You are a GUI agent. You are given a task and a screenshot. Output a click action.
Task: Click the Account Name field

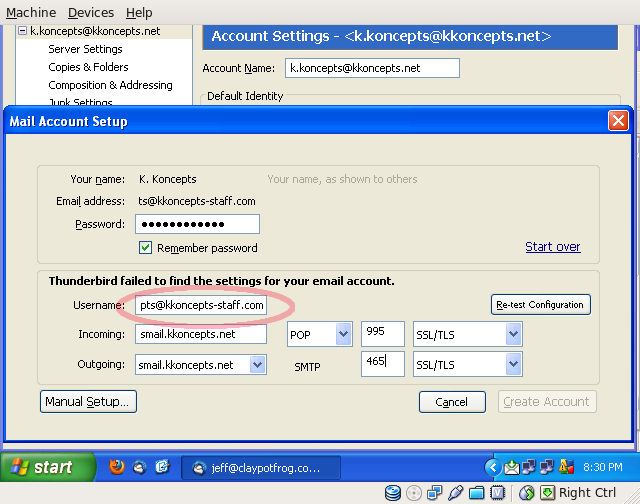coord(372,68)
